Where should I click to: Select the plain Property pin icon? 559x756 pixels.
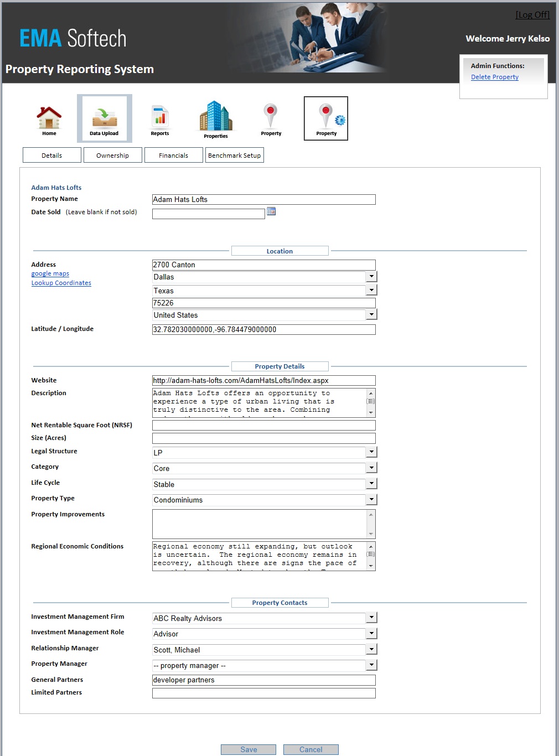pos(271,120)
